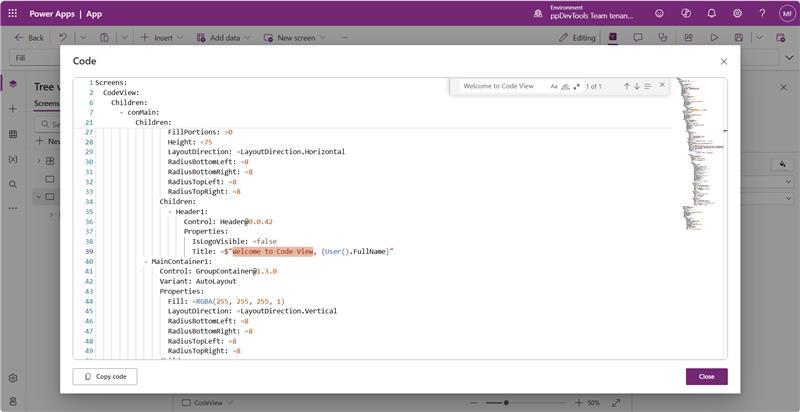Click the Back button

tap(30, 38)
